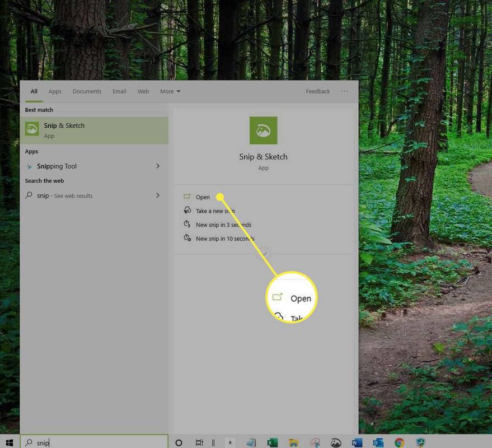This screenshot has height=448, width=492.
Task: Open the Notepad taskbar icon
Action: [251, 442]
